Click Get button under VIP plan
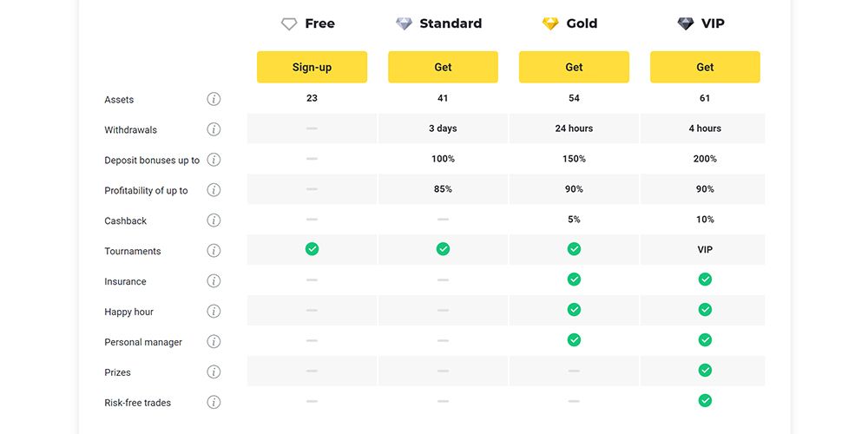This screenshot has width=868, height=434. tap(705, 67)
